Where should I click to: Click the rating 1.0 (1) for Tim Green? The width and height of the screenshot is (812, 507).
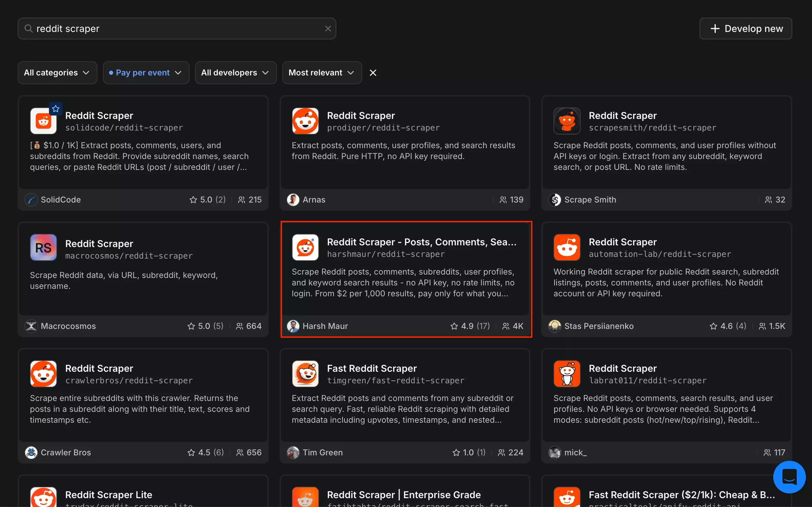[469, 453]
